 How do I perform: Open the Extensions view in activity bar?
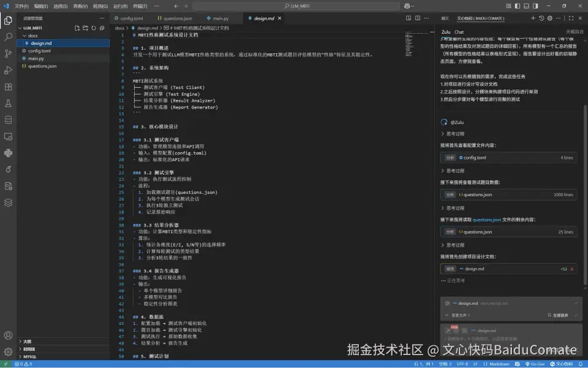pos(8,86)
